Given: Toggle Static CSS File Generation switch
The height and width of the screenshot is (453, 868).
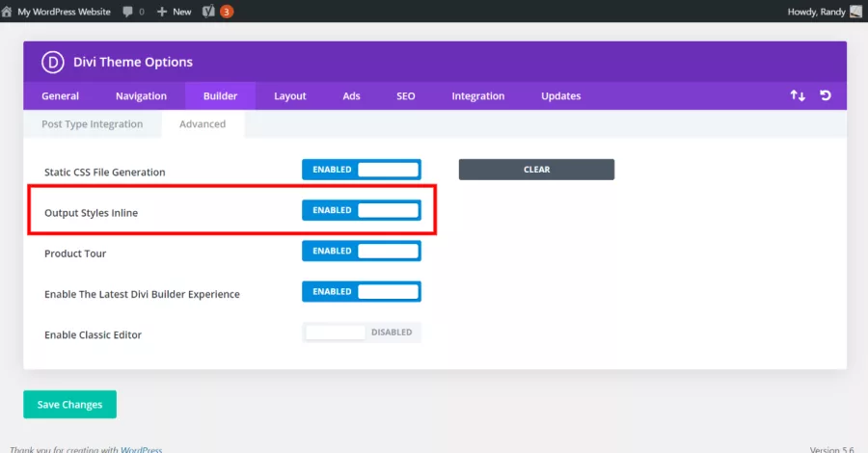Looking at the screenshot, I should pyautogui.click(x=362, y=170).
